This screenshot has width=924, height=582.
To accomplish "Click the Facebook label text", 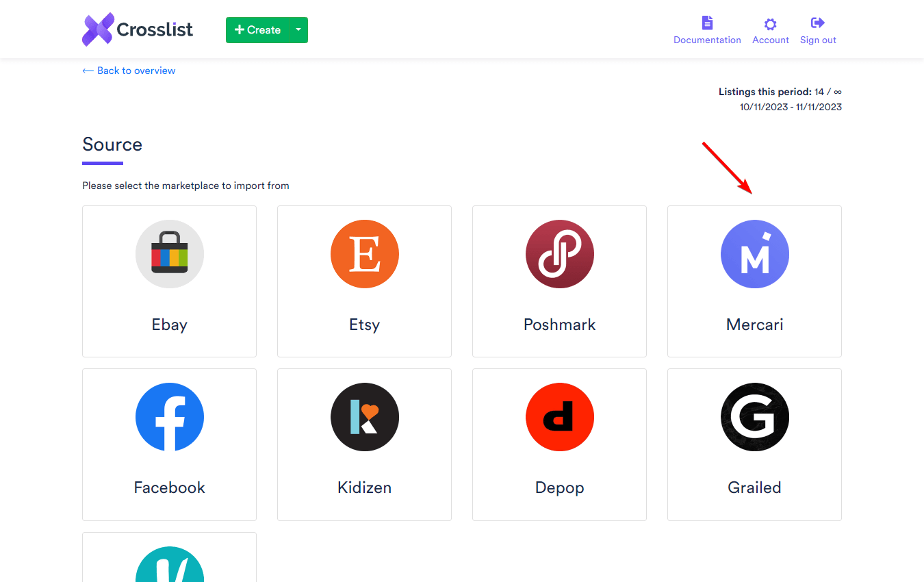I will [170, 488].
